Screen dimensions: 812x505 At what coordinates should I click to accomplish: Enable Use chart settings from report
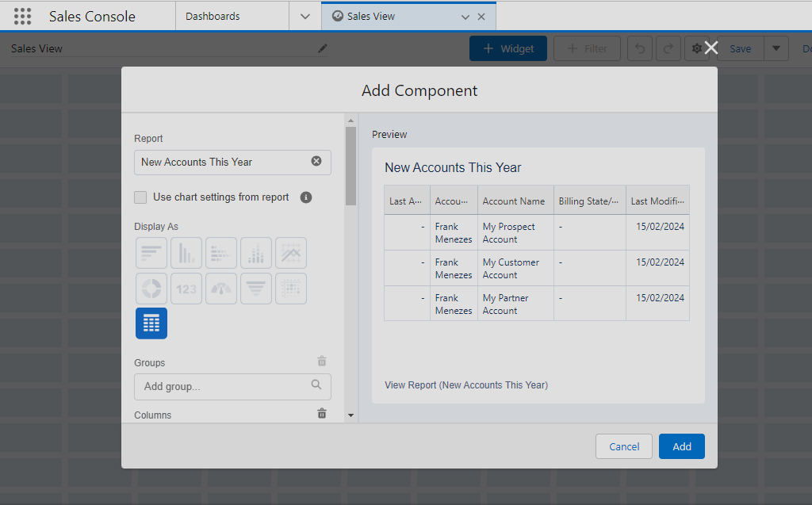point(140,197)
